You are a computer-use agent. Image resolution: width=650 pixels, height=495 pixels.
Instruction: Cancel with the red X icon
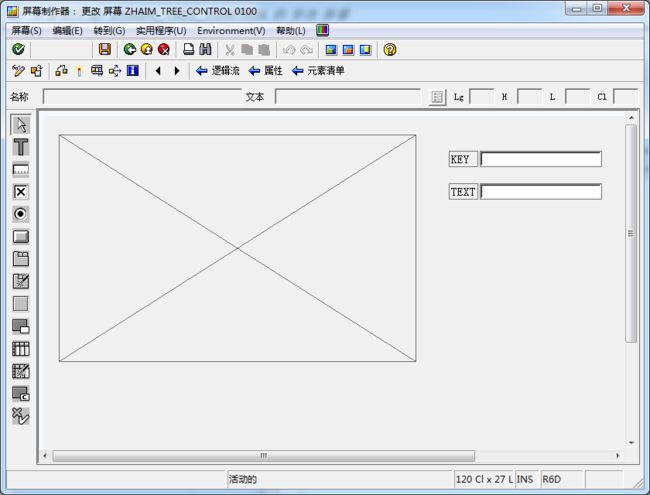[164, 50]
